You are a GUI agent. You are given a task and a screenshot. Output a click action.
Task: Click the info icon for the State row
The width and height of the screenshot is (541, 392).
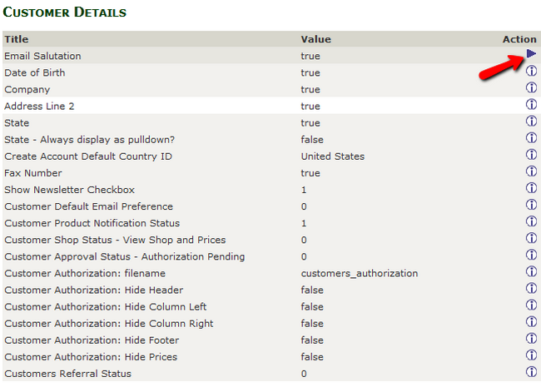pyautogui.click(x=531, y=122)
